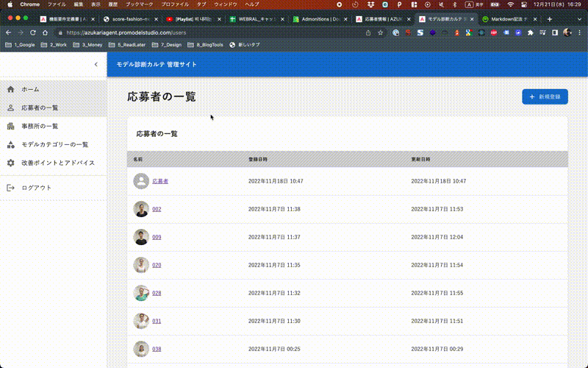Image resolution: width=588 pixels, height=368 pixels.
Task: Click the browser forward arrow
Action: (x=21, y=32)
